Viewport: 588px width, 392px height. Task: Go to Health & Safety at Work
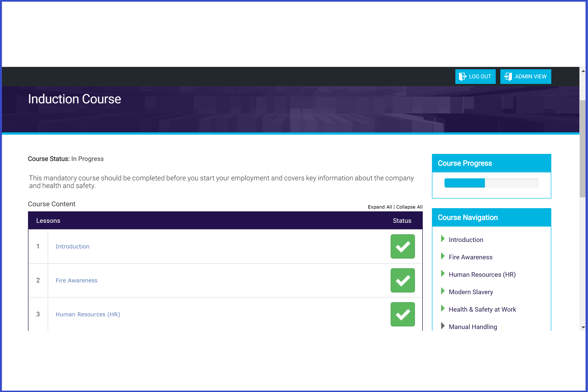(x=482, y=309)
